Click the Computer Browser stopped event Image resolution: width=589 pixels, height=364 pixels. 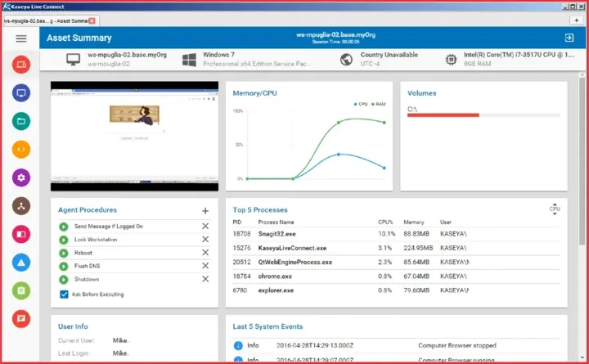coord(457,345)
